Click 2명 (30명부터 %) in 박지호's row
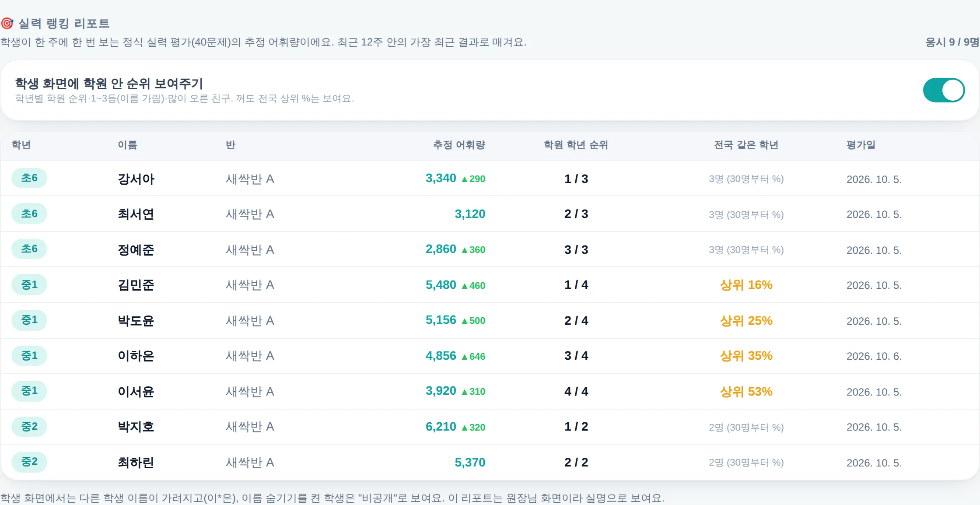Screen dimensions: 980x505 (746, 427)
